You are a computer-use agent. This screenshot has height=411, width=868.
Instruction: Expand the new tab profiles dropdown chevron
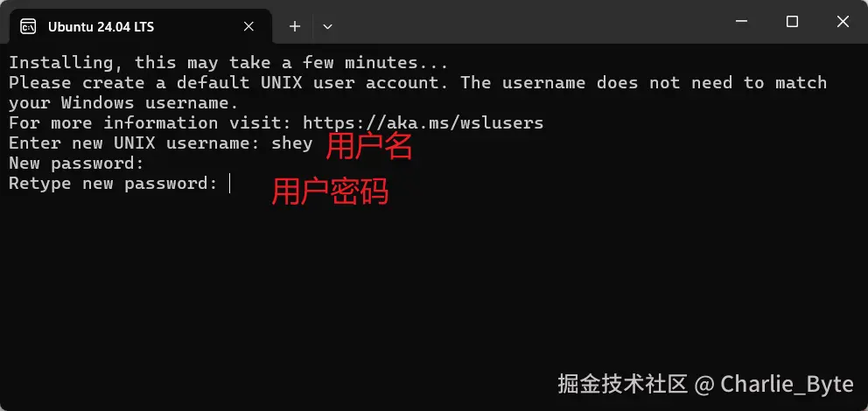click(x=327, y=26)
